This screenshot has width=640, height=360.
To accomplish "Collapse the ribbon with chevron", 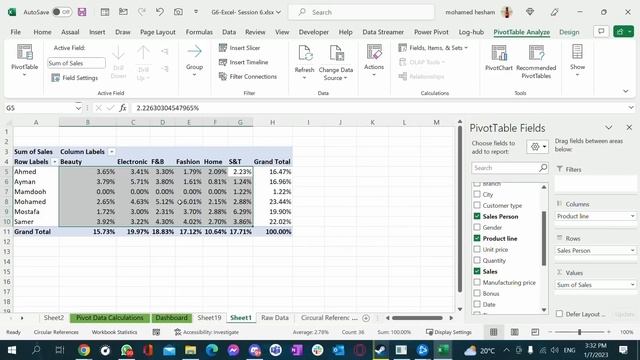I will pyautogui.click(x=626, y=91).
